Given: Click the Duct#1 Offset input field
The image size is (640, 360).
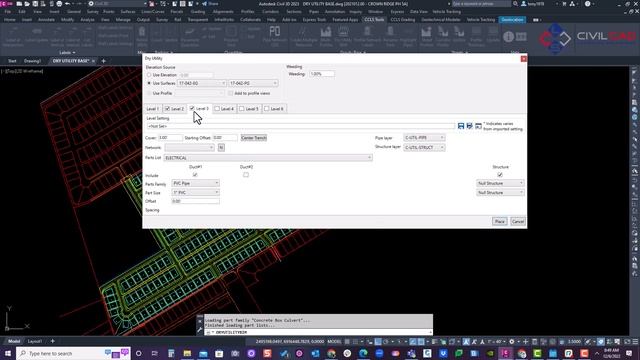Looking at the screenshot, I should coord(196,201).
